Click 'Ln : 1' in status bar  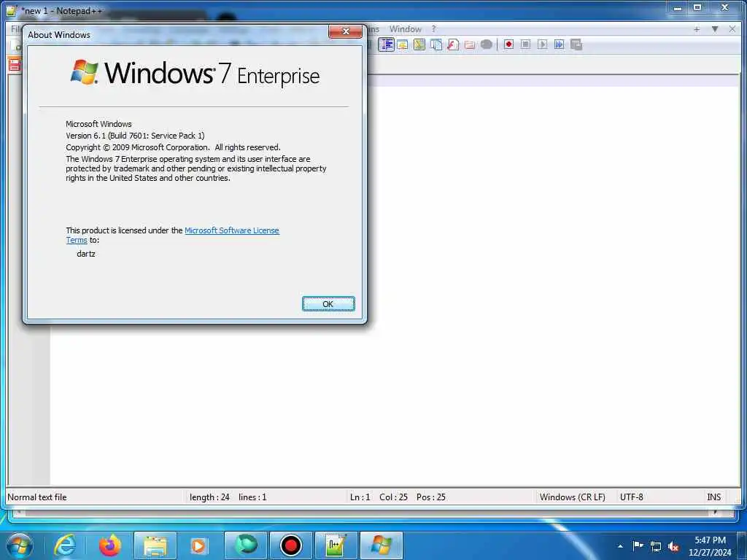click(x=360, y=497)
